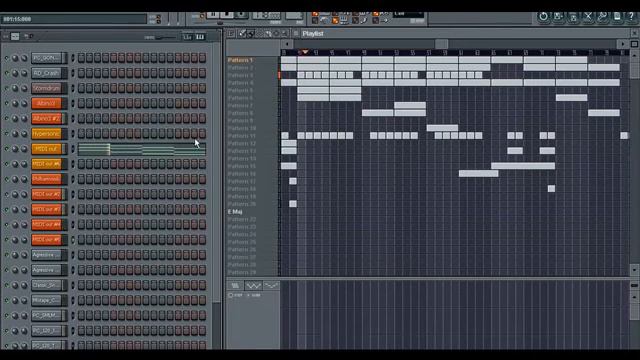
Task: Select the pencil draw tool in the Playlist toolbar
Action: click(242, 33)
